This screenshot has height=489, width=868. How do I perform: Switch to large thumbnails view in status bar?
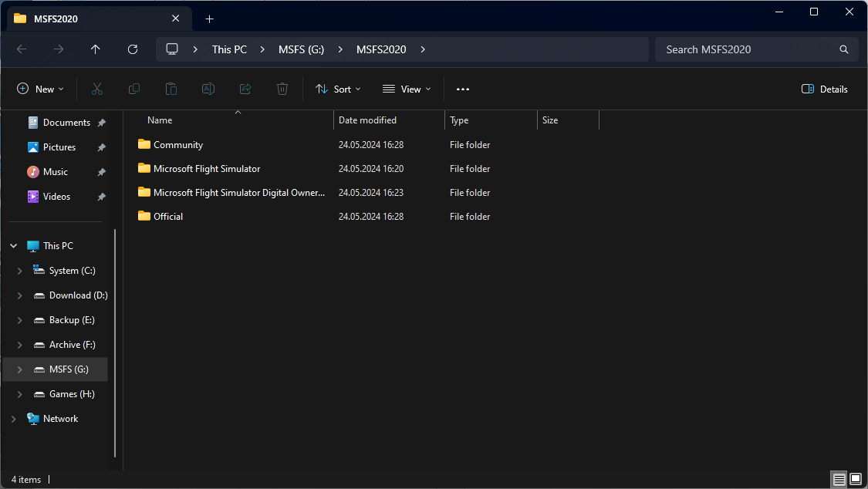[856, 480]
